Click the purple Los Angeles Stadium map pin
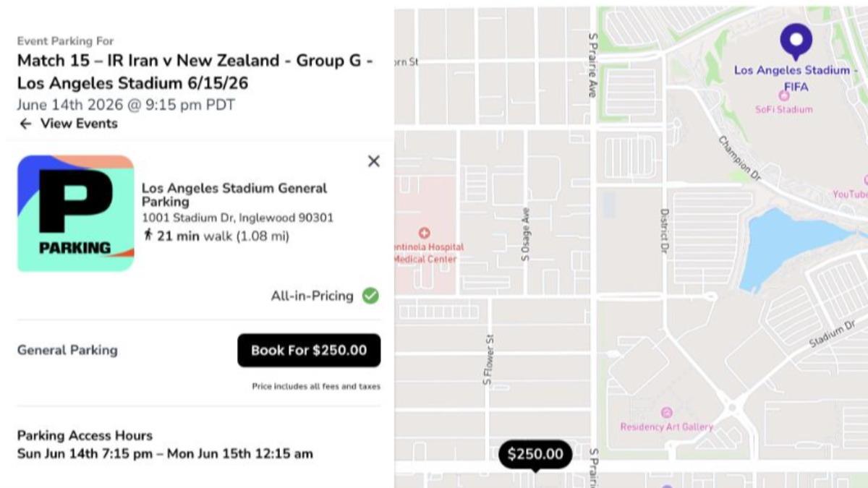The height and width of the screenshot is (488, 868). 795,40
